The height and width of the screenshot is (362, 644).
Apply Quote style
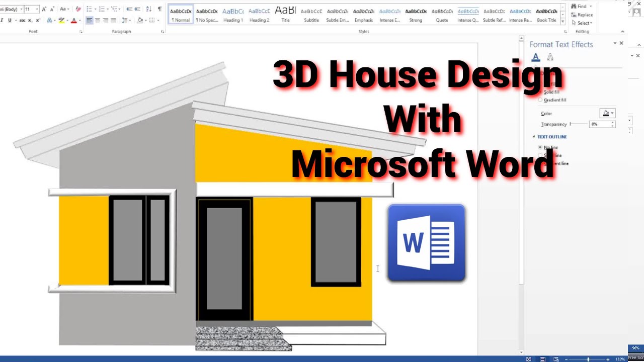pyautogui.click(x=442, y=15)
